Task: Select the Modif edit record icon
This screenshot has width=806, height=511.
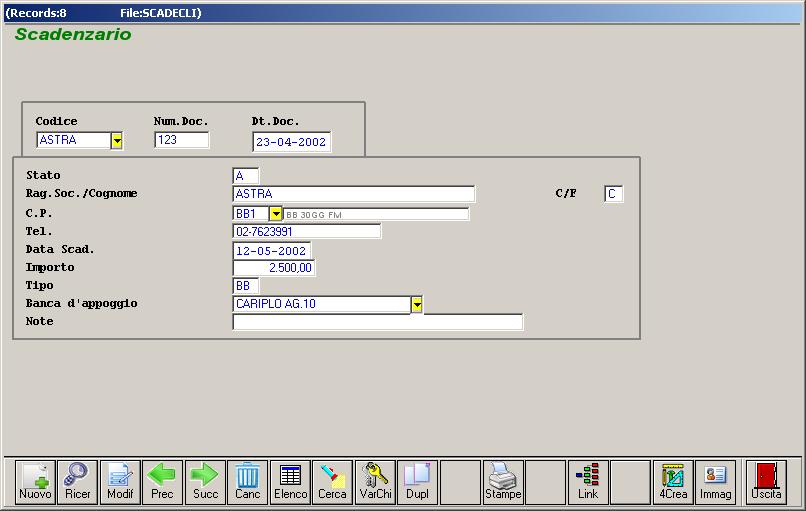Action: 120,482
